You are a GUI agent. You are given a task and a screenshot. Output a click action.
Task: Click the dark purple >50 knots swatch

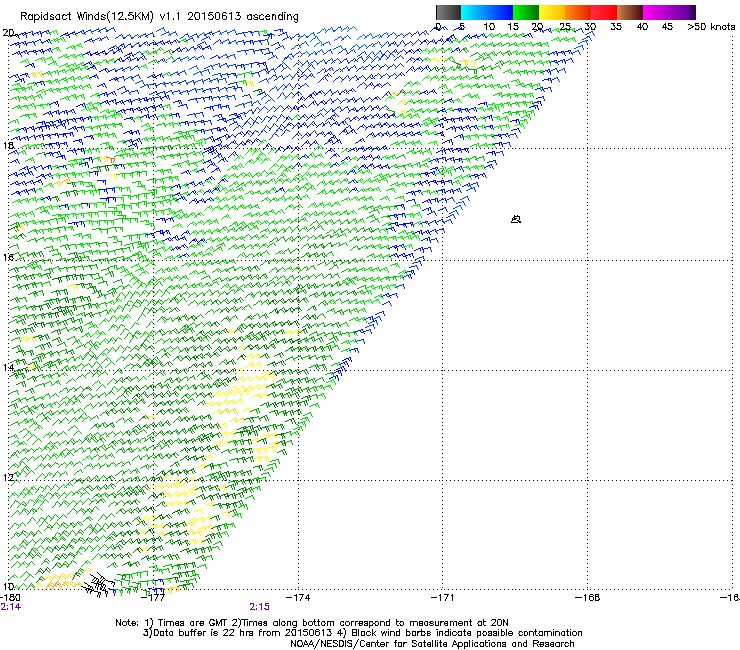coord(692,12)
